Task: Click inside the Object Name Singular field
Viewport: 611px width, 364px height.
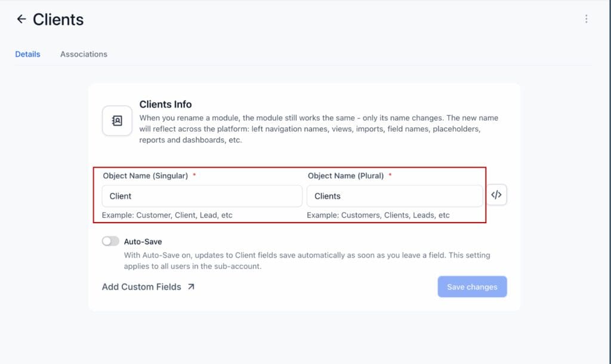Action: pos(202,195)
